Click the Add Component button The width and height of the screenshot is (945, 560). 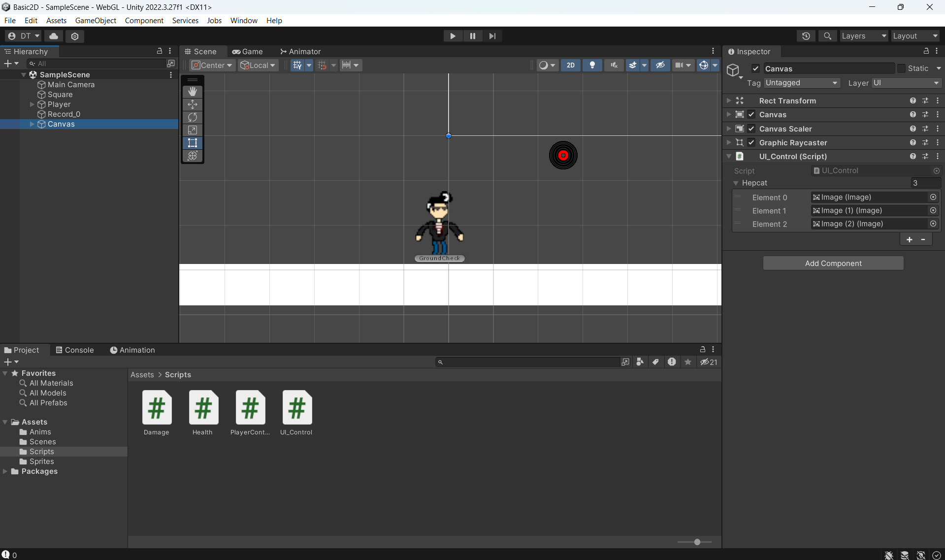[833, 263]
